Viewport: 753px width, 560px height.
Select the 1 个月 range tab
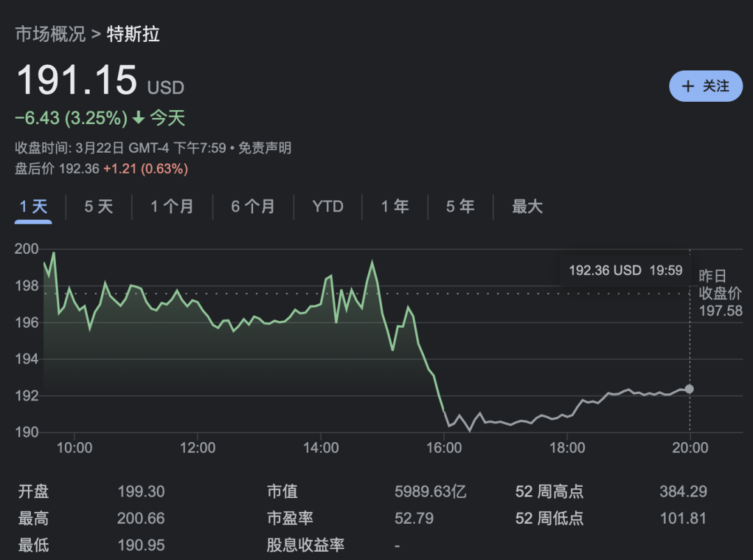[x=172, y=206]
